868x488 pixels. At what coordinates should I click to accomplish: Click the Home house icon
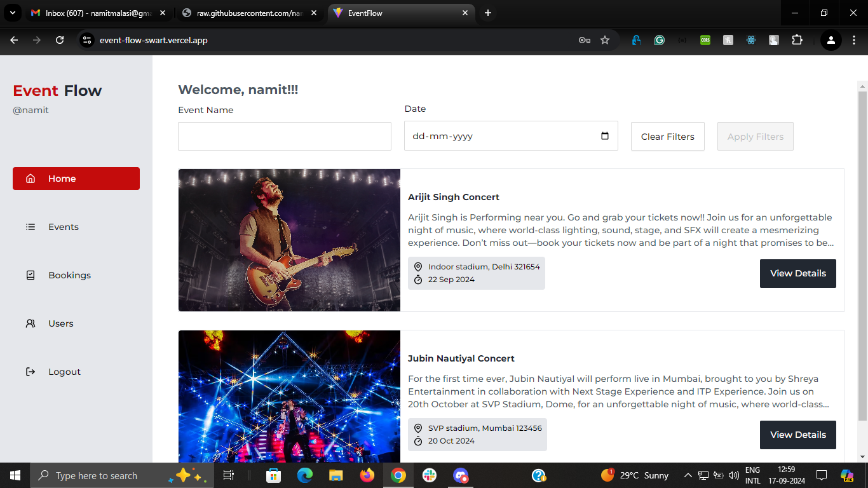click(x=31, y=179)
